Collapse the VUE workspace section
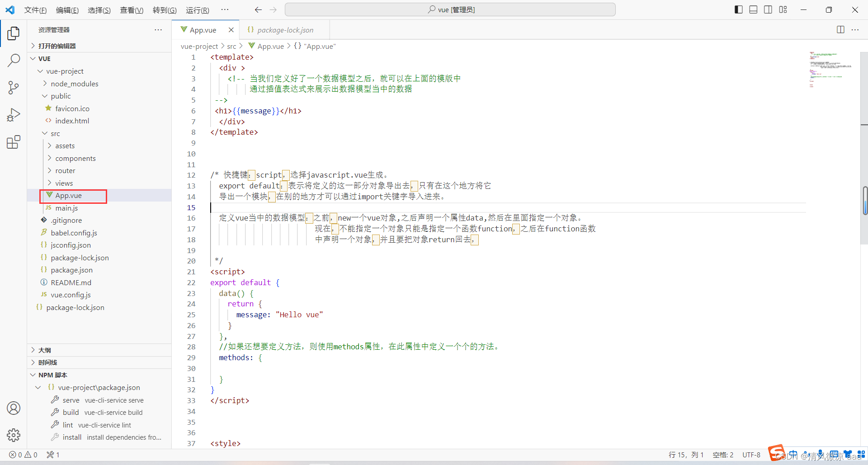868x465 pixels. pyautogui.click(x=99, y=59)
